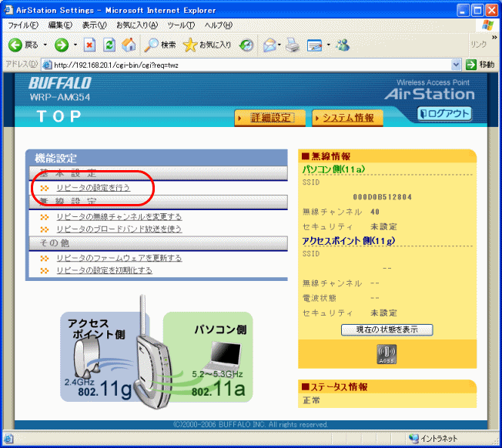
Task: Go to the Home page icon
Action: coord(129,45)
